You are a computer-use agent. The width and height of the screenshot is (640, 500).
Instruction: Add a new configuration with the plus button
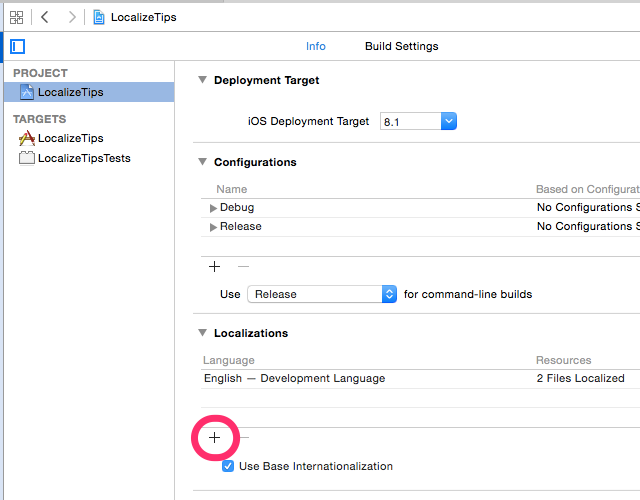[214, 267]
